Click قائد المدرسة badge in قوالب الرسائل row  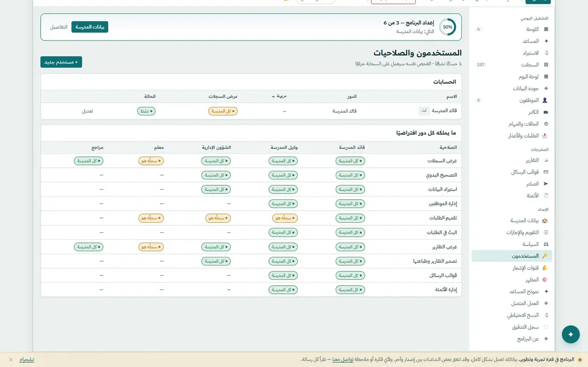(350, 275)
